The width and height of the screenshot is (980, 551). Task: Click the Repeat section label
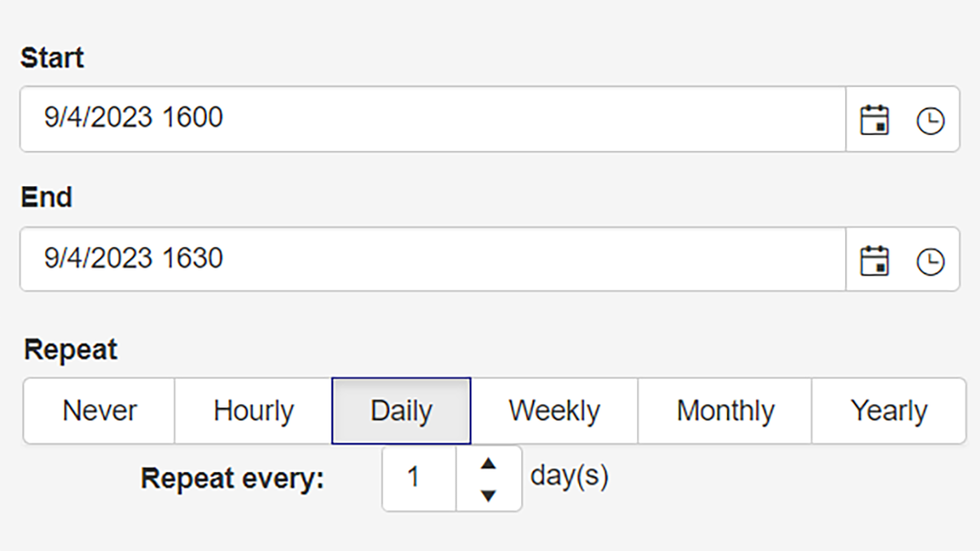tap(71, 349)
